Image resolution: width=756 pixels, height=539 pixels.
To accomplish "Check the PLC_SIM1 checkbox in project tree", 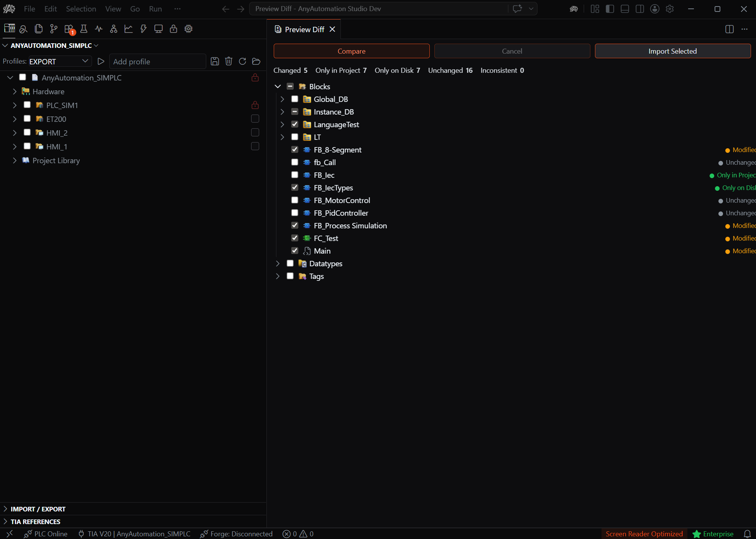I will 27,105.
